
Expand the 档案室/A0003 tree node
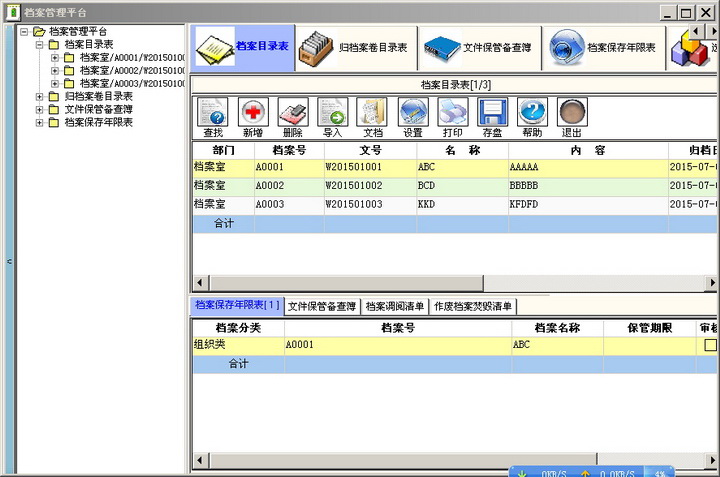click(55, 84)
